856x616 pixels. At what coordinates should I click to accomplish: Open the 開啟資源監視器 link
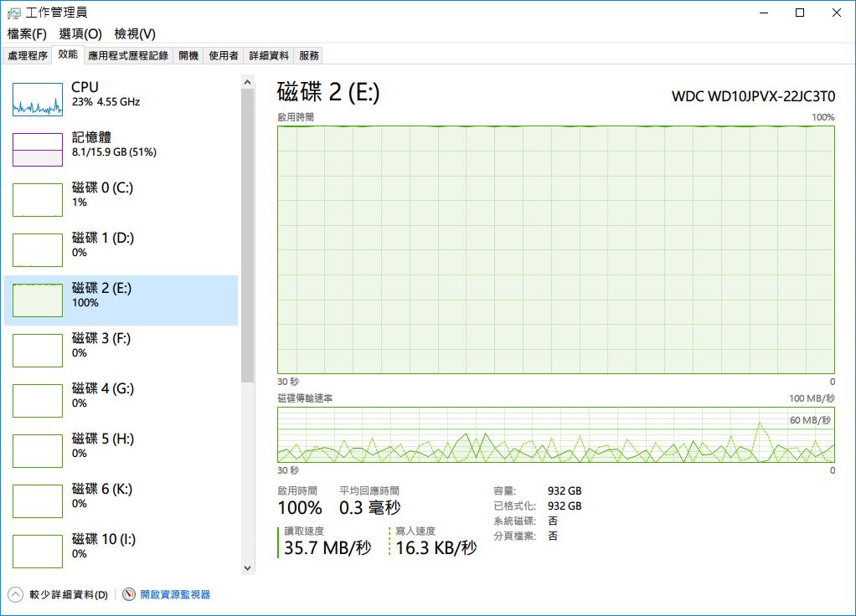[x=175, y=595]
